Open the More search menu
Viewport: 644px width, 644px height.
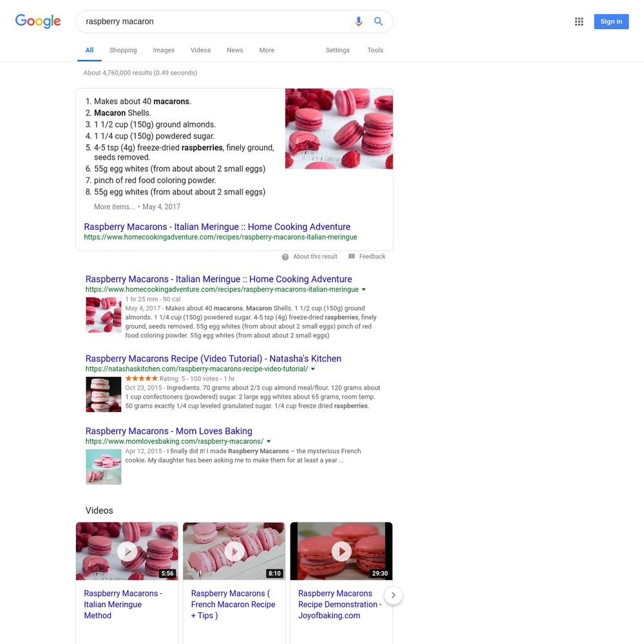[x=267, y=50]
